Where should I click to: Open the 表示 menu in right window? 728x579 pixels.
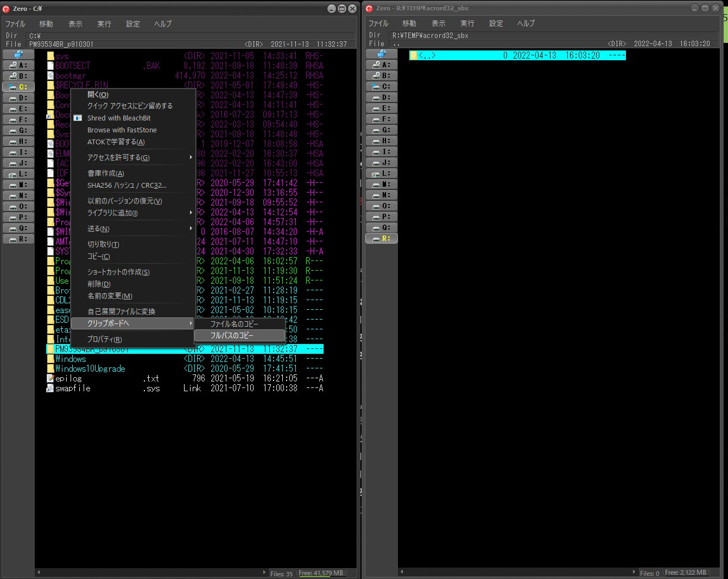(438, 23)
